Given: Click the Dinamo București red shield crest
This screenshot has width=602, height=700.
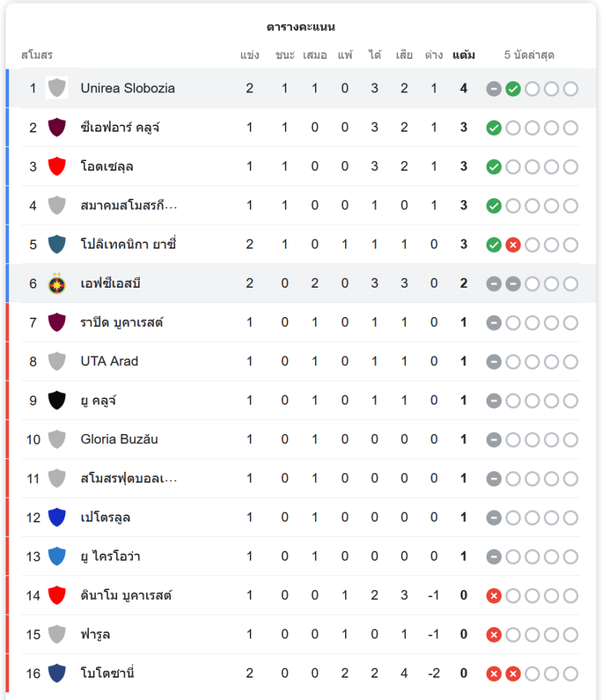Looking at the screenshot, I should pos(57,596).
